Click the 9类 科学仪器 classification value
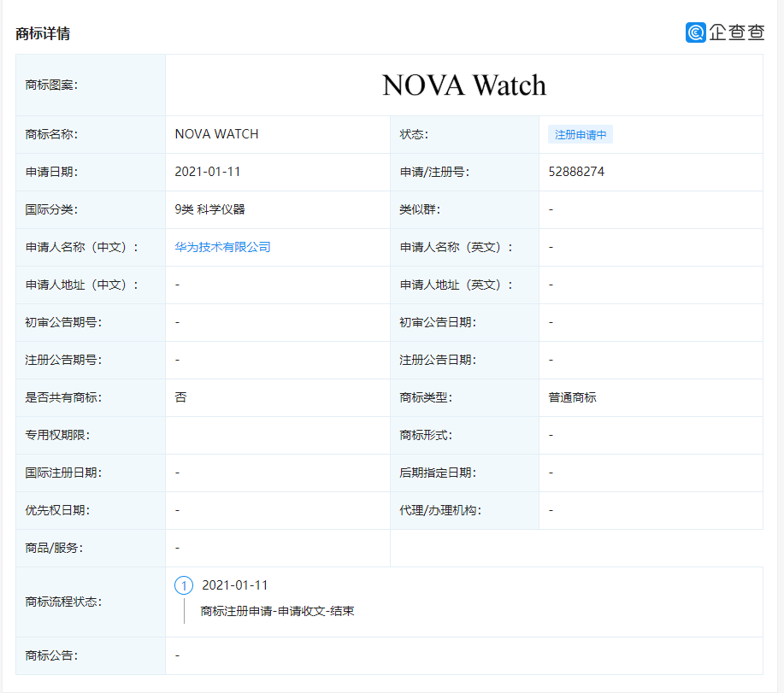 209,209
